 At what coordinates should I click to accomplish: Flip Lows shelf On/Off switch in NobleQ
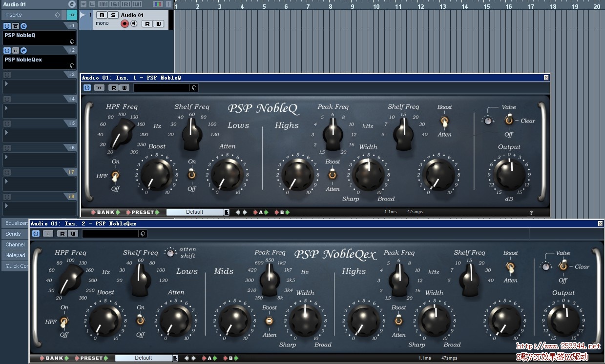192,175
